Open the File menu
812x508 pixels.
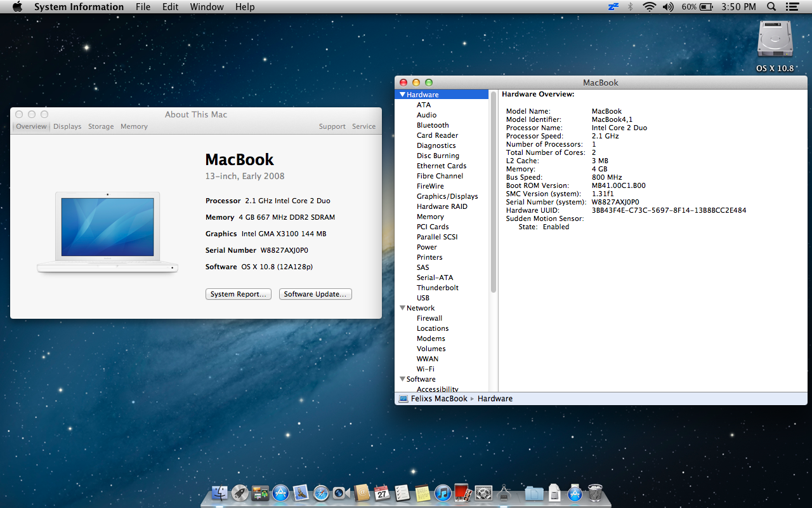pos(143,7)
